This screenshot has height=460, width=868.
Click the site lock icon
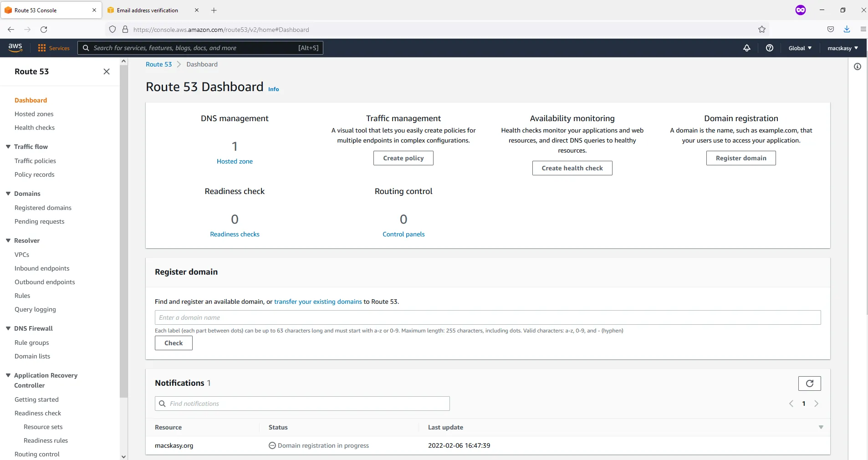(x=125, y=30)
